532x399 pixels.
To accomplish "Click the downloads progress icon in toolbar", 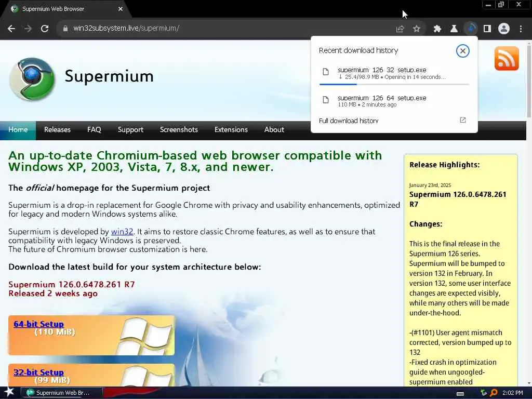I will point(471,29).
